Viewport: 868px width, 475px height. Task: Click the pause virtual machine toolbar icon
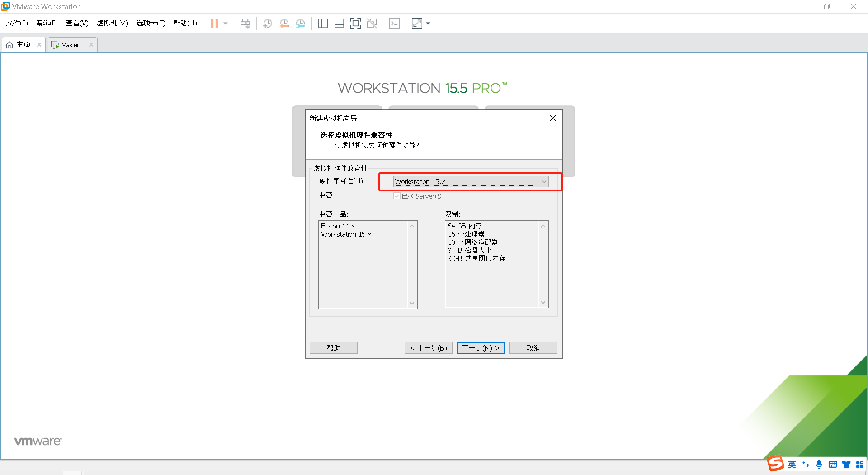click(x=214, y=24)
